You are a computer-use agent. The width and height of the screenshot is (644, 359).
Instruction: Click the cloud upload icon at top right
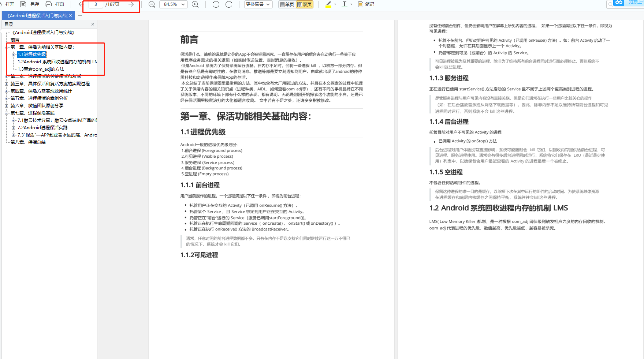pos(619,2)
